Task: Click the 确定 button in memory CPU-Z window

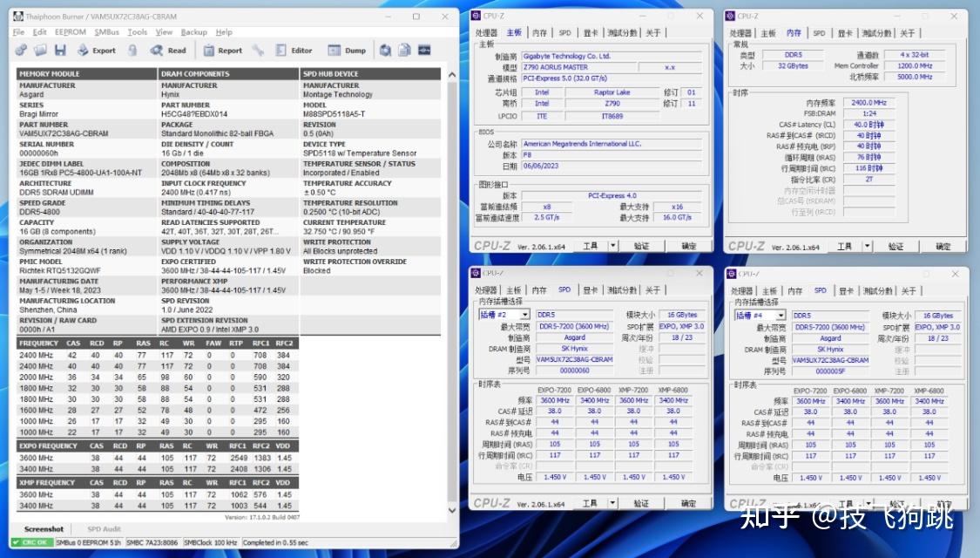Action: [x=943, y=247]
